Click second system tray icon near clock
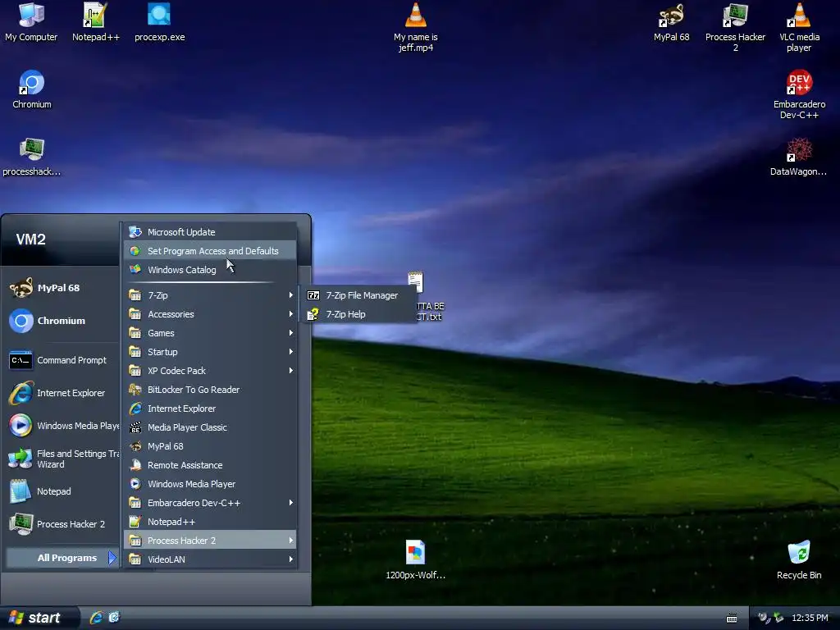This screenshot has height=630, width=840. (x=778, y=618)
